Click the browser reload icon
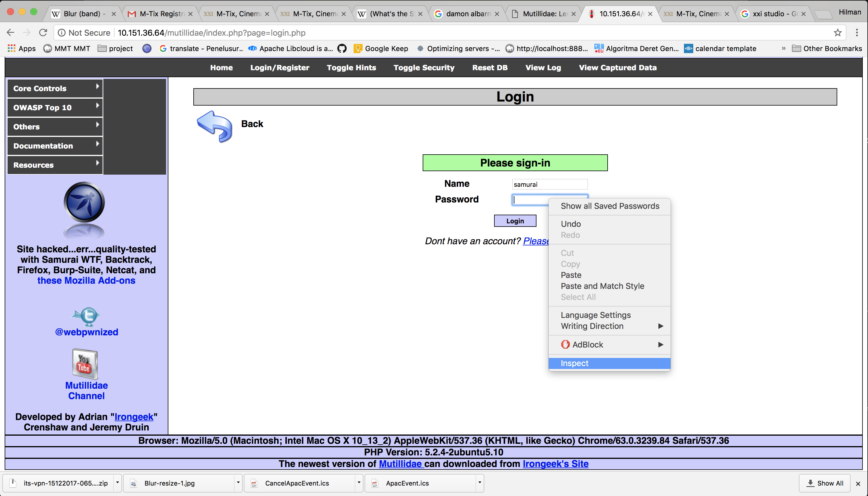The height and width of the screenshot is (496, 868). pos(43,33)
